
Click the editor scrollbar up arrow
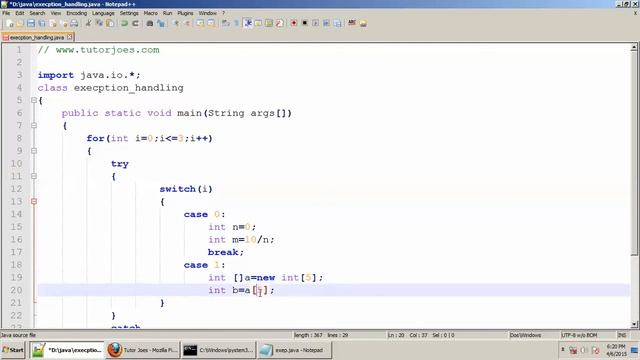click(x=634, y=47)
